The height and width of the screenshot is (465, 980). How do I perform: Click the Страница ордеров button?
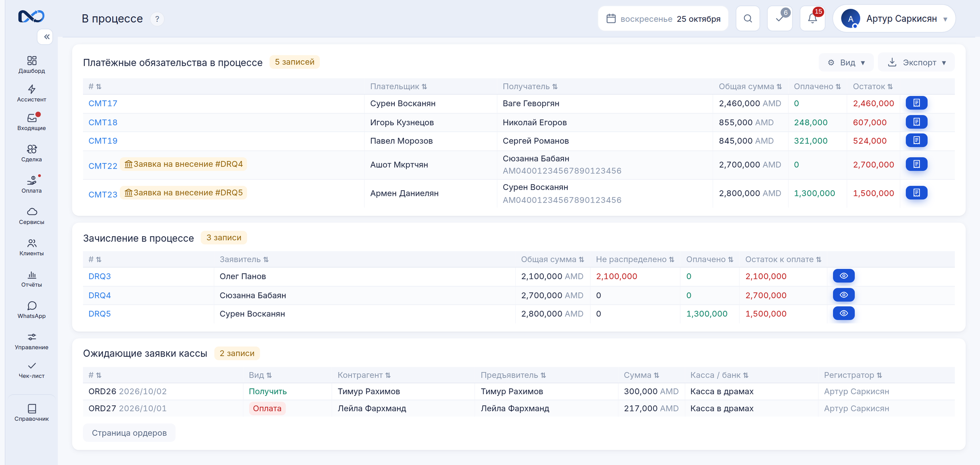click(129, 433)
